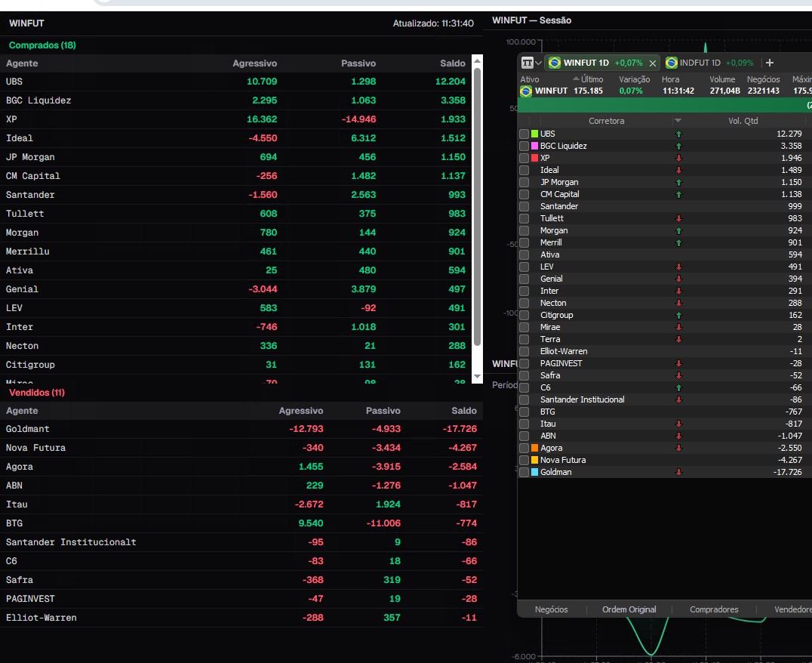Click the red down arrow in XP row
Image resolution: width=812 pixels, height=663 pixels.
(x=678, y=158)
